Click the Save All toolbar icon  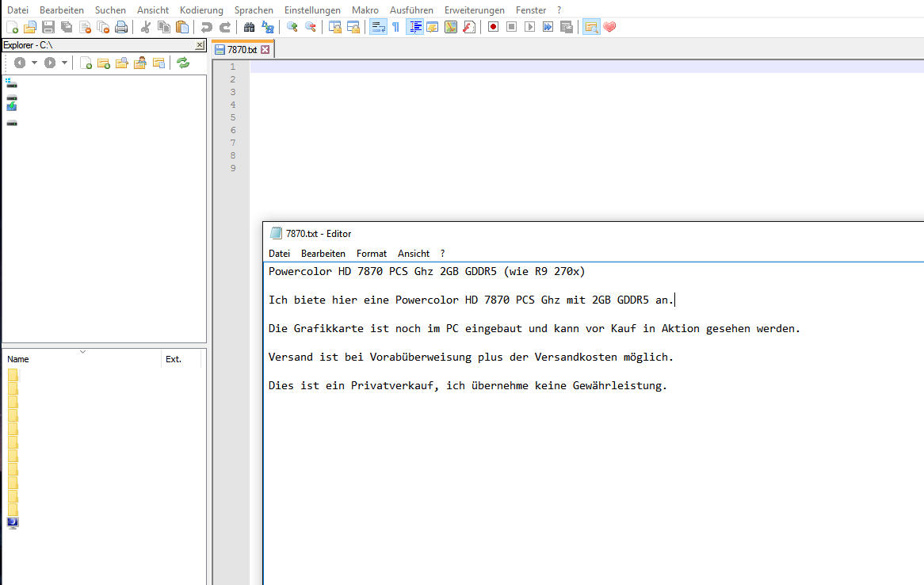point(67,27)
